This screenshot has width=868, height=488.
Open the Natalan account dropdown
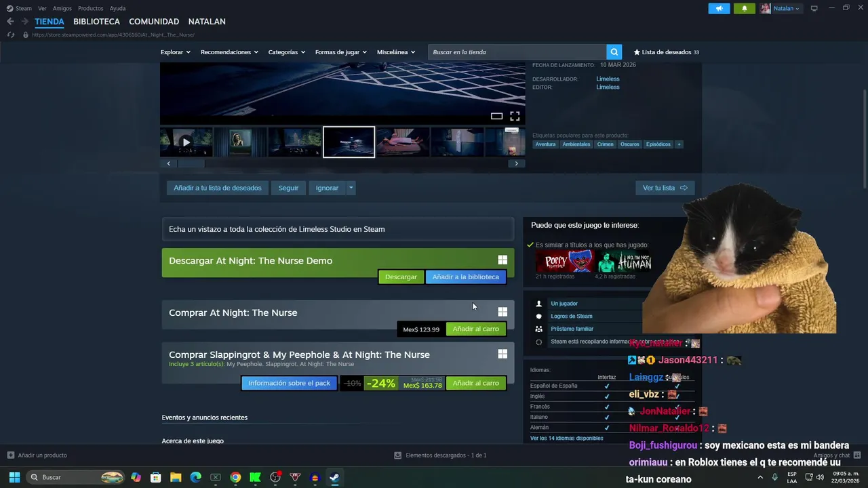786,8
